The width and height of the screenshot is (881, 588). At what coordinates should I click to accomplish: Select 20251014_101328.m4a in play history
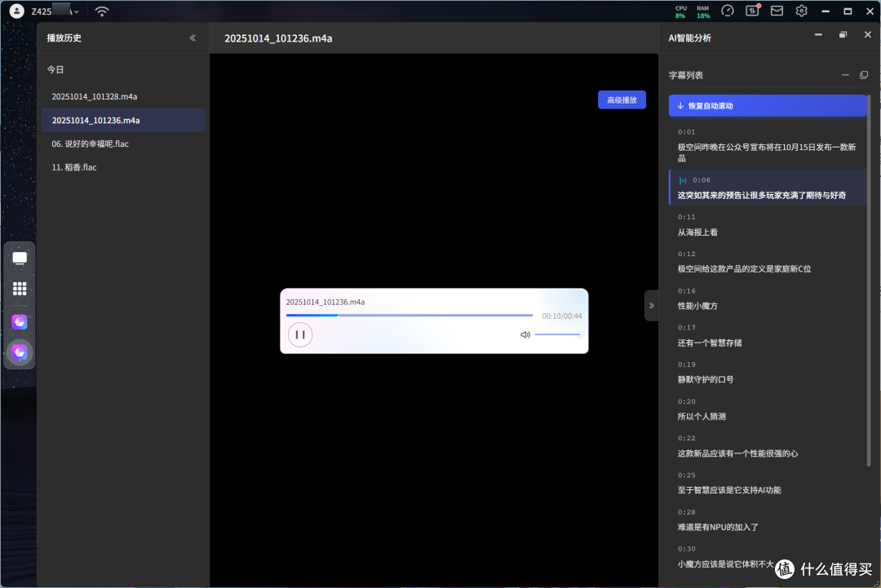pos(123,96)
